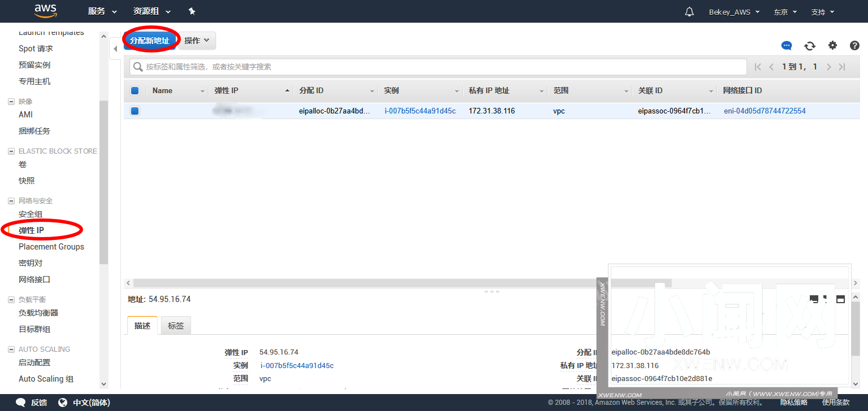This screenshot has width=868, height=411.
Task: Go to previous page of results
Action: 771,67
